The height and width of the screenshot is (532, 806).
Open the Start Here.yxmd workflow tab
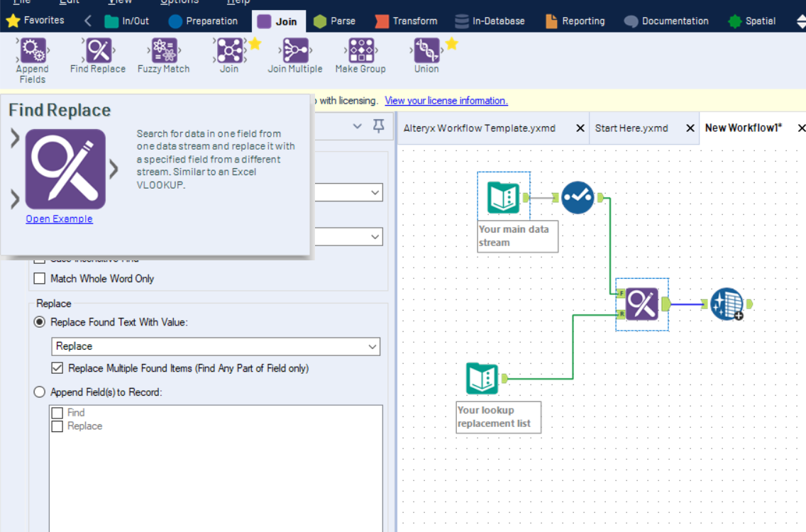[631, 128]
